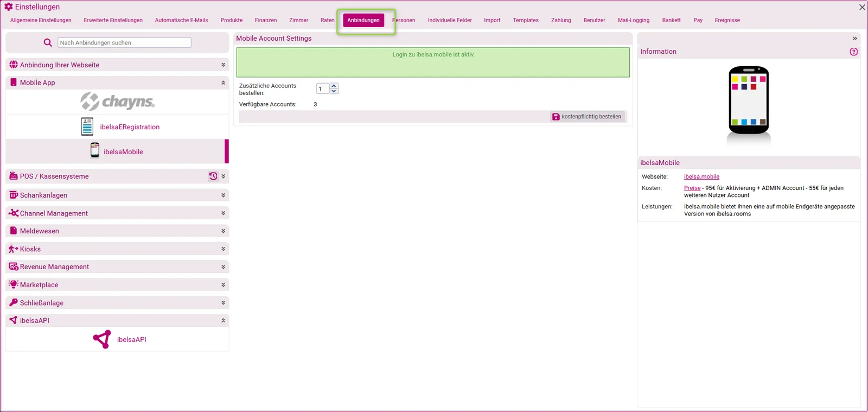Open the ibelsaAPI share icon entry
This screenshot has height=412, width=868.
(102, 339)
